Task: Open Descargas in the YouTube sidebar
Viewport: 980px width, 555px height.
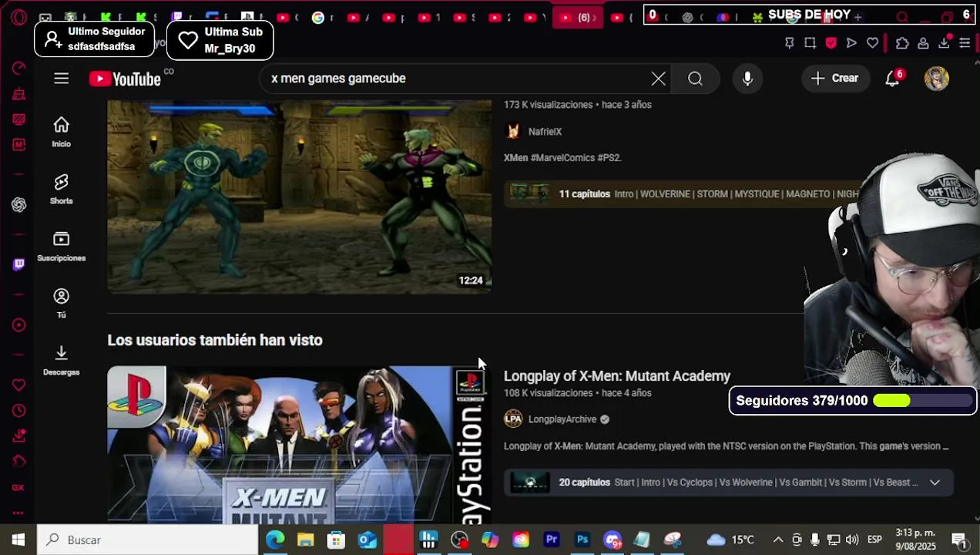Action: click(x=61, y=360)
